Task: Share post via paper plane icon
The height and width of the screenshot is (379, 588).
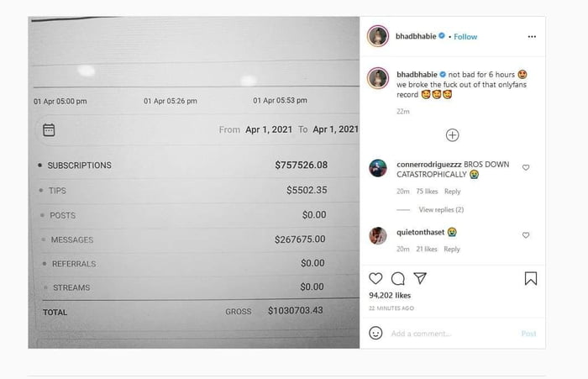Action: coord(420,278)
